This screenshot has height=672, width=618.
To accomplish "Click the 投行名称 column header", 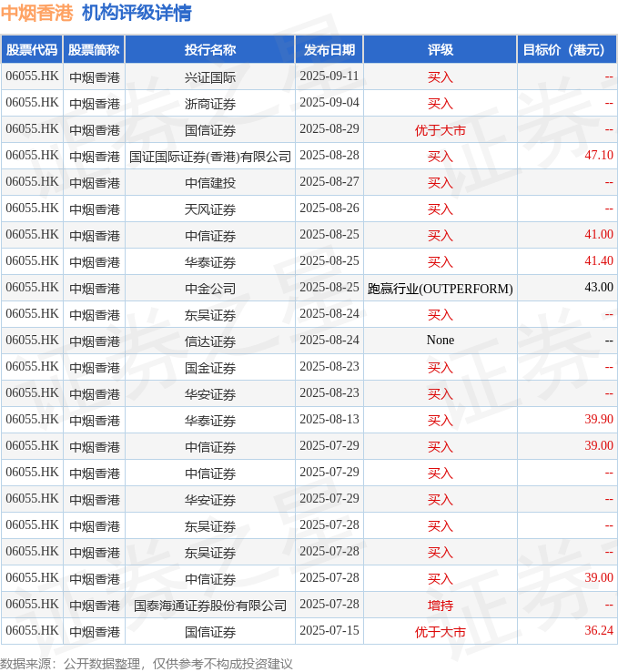I will tap(210, 50).
